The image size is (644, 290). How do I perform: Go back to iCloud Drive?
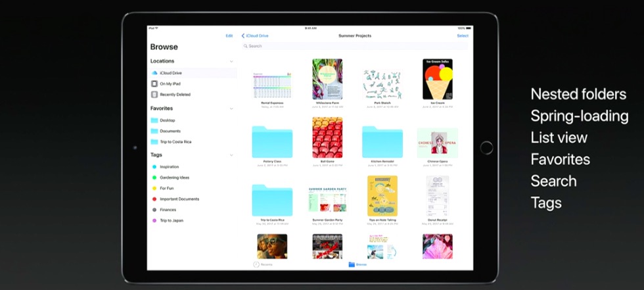pos(255,36)
